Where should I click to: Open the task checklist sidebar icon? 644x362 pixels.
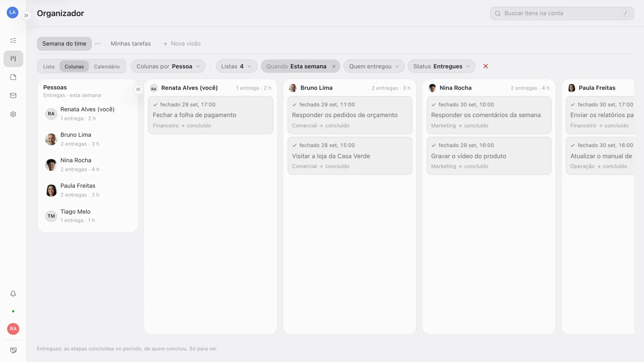[13, 40]
